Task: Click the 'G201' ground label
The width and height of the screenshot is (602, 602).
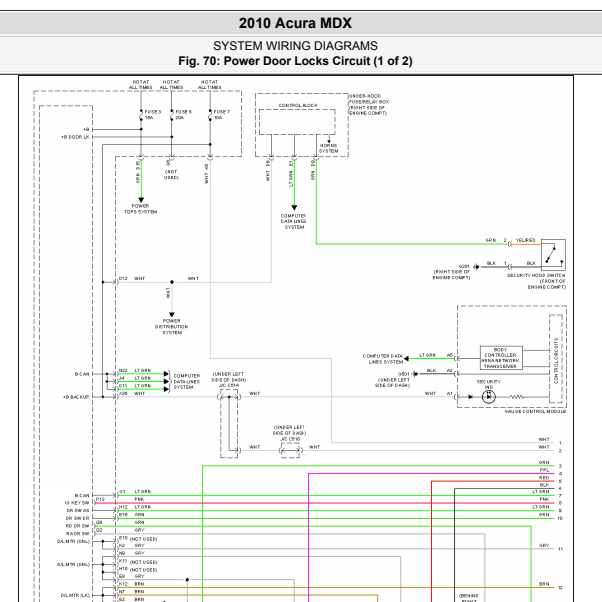Action: tap(464, 266)
